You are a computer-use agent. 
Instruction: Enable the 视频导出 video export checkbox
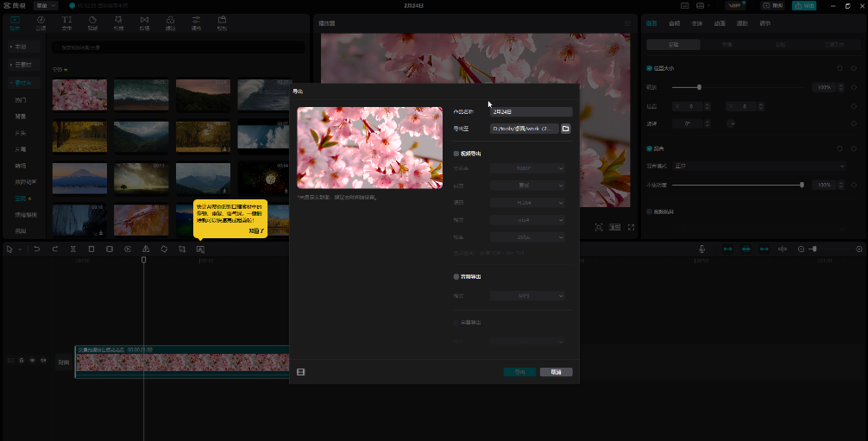(x=456, y=154)
